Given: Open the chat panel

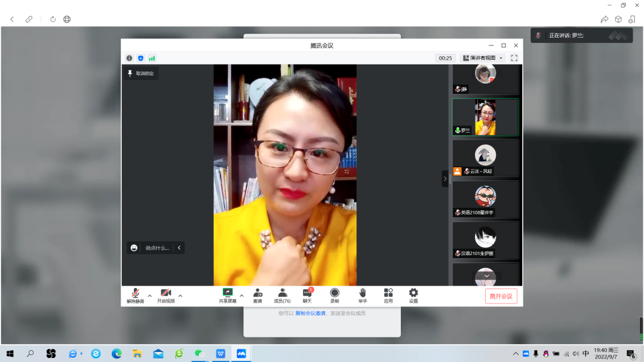Looking at the screenshot, I should tap(307, 293).
